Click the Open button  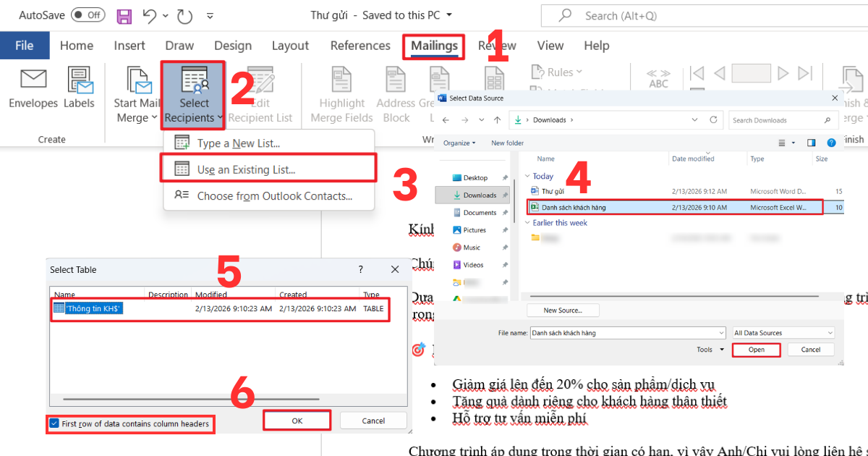click(x=756, y=350)
